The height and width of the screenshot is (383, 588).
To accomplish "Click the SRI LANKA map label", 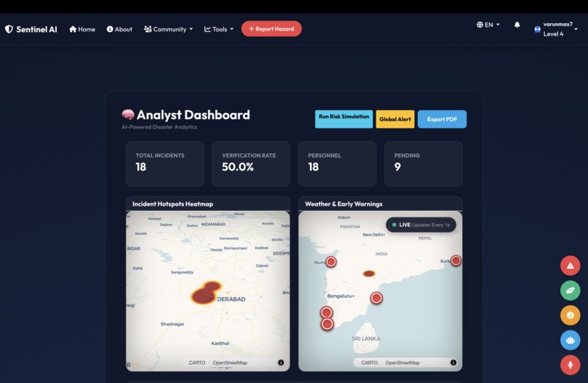I will (x=365, y=338).
